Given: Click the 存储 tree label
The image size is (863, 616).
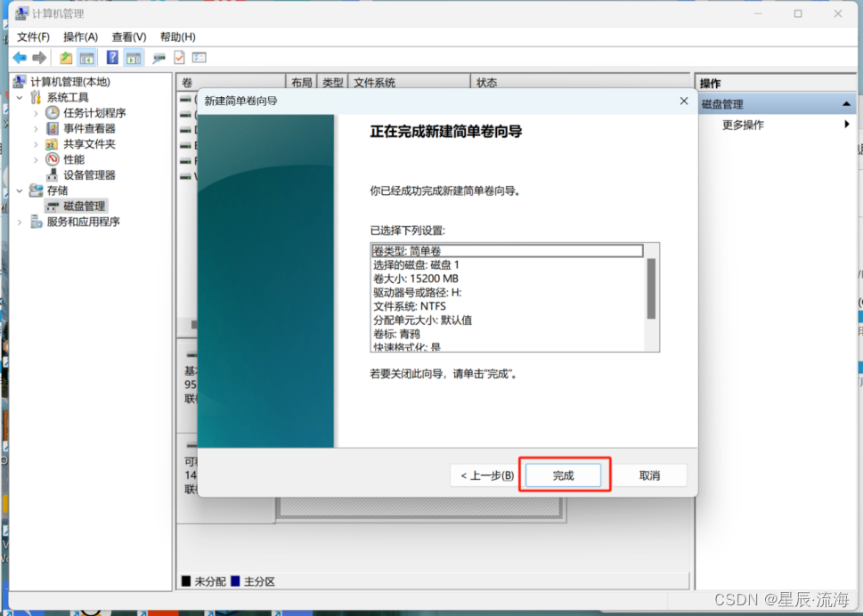Looking at the screenshot, I should tap(57, 190).
